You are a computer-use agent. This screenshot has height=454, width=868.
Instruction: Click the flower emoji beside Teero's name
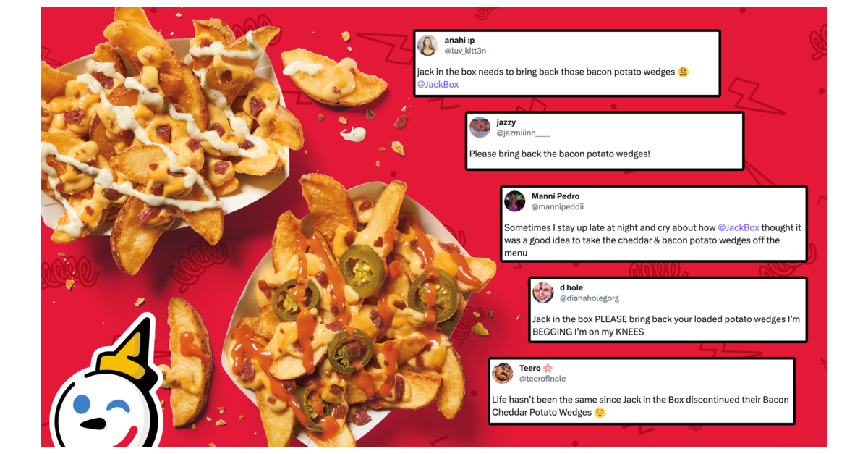click(548, 368)
